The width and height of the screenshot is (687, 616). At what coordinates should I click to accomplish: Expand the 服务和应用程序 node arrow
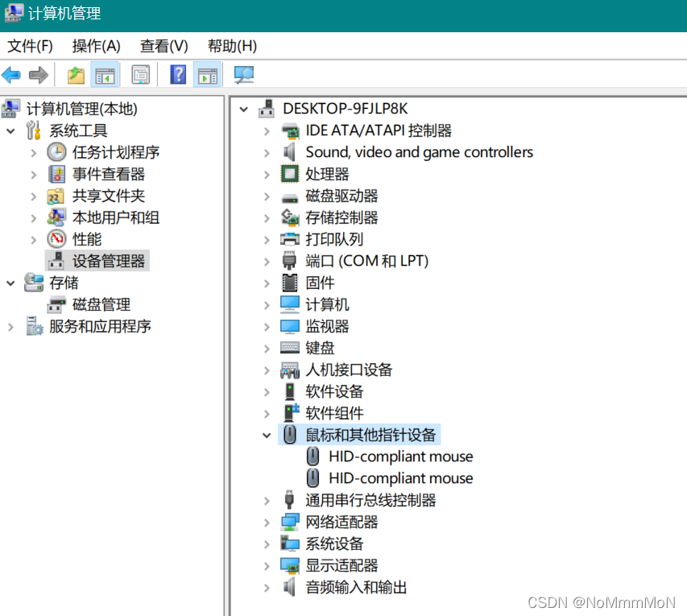11,326
